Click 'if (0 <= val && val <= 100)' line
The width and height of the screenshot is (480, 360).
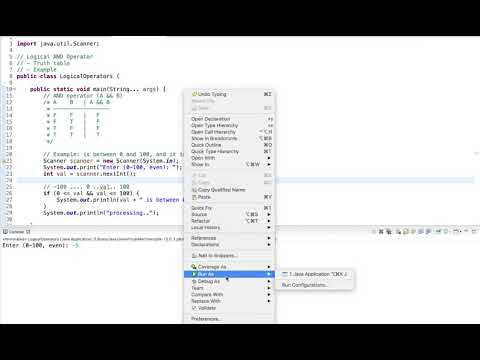pyautogui.click(x=91, y=193)
